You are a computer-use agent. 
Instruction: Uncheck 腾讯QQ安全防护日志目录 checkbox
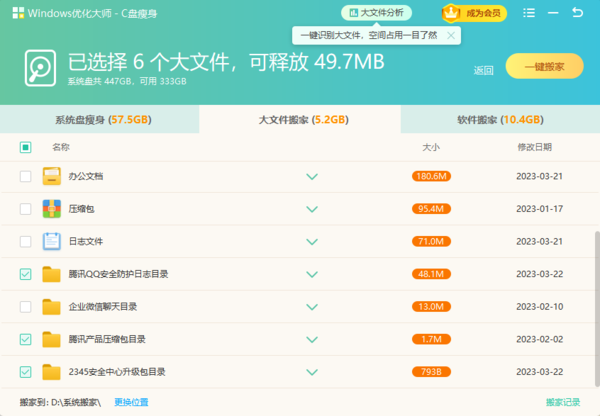click(26, 274)
